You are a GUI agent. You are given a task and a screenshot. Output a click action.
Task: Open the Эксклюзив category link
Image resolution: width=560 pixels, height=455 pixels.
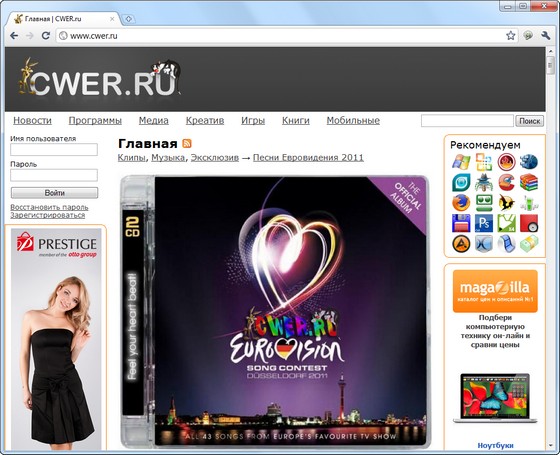click(215, 158)
